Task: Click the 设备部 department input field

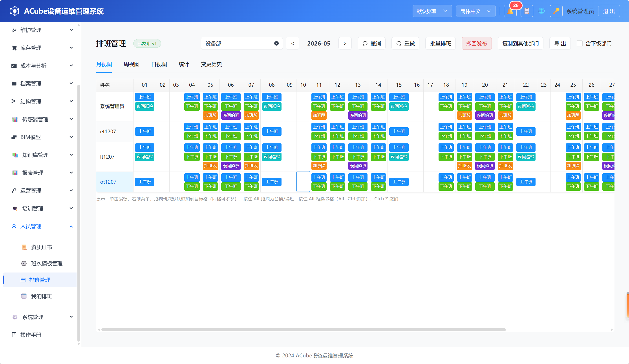Action: pyautogui.click(x=242, y=44)
